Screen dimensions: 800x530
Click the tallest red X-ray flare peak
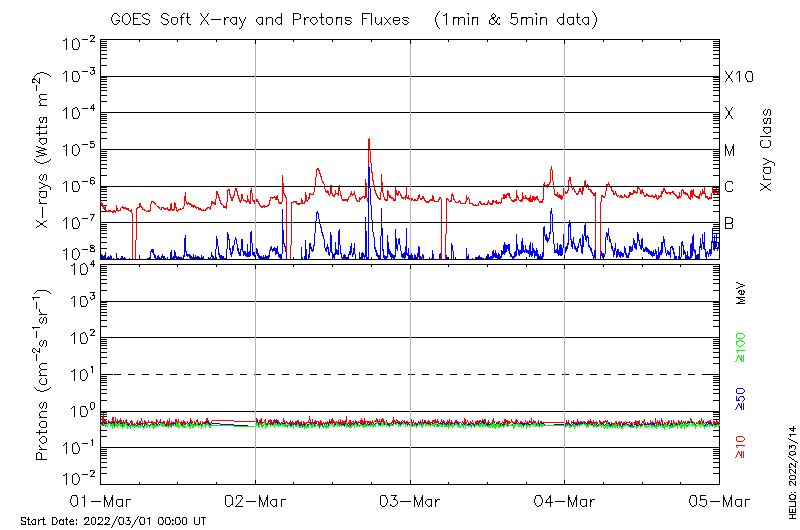[369, 142]
